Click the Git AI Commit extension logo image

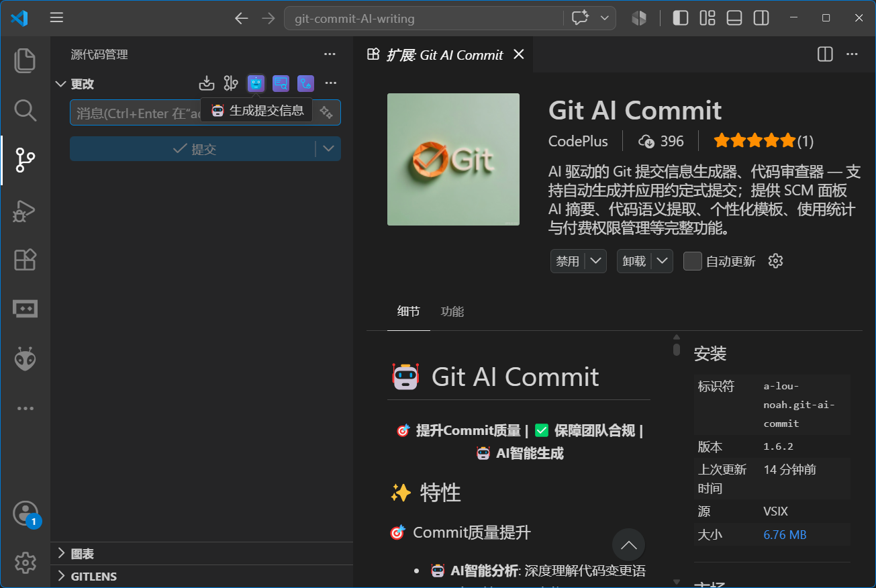coord(453,159)
